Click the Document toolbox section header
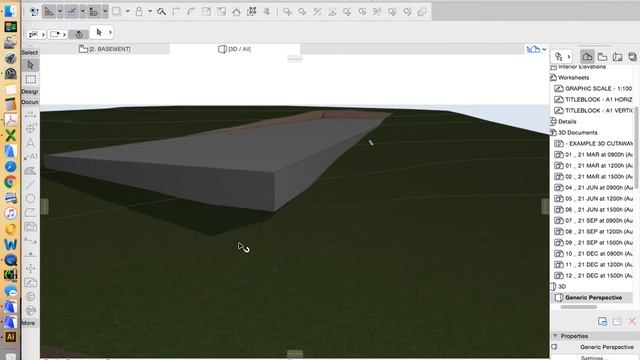Screen dimensions: 640x360 [30, 102]
